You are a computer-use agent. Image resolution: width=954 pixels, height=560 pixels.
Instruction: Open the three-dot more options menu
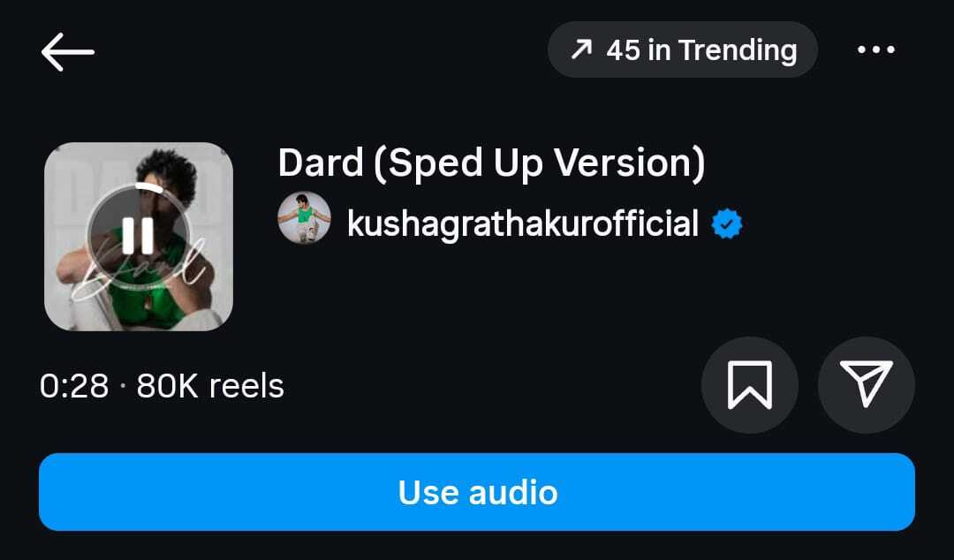[x=875, y=50]
